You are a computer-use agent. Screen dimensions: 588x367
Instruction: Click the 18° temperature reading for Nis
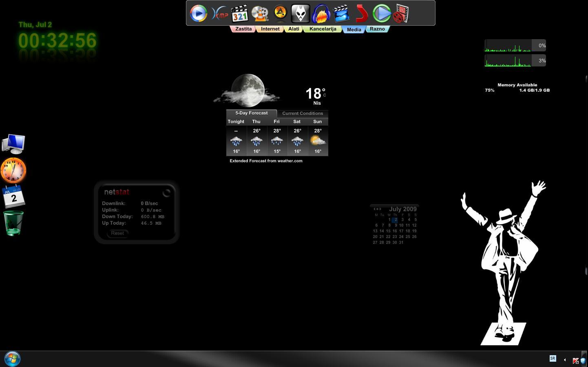click(316, 93)
